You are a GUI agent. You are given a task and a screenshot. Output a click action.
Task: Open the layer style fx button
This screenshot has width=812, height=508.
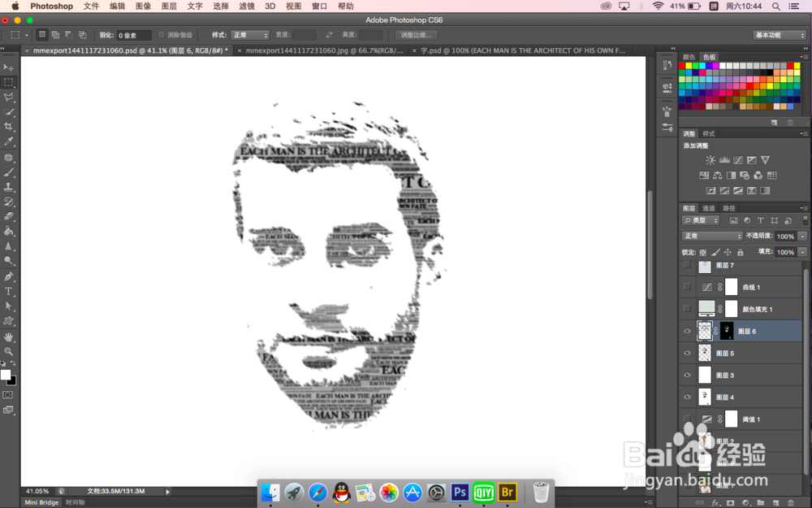pos(716,502)
